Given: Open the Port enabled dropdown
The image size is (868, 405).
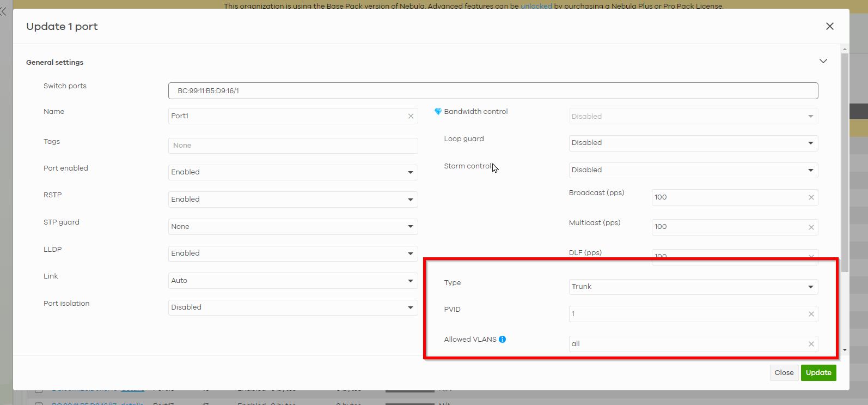Looking at the screenshot, I should pyautogui.click(x=293, y=172).
